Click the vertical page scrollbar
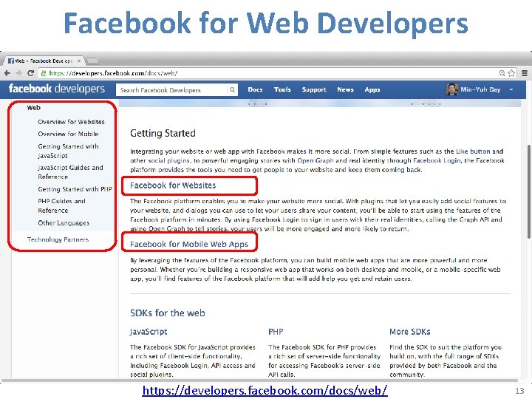This screenshot has width=532, height=399. (x=528, y=191)
